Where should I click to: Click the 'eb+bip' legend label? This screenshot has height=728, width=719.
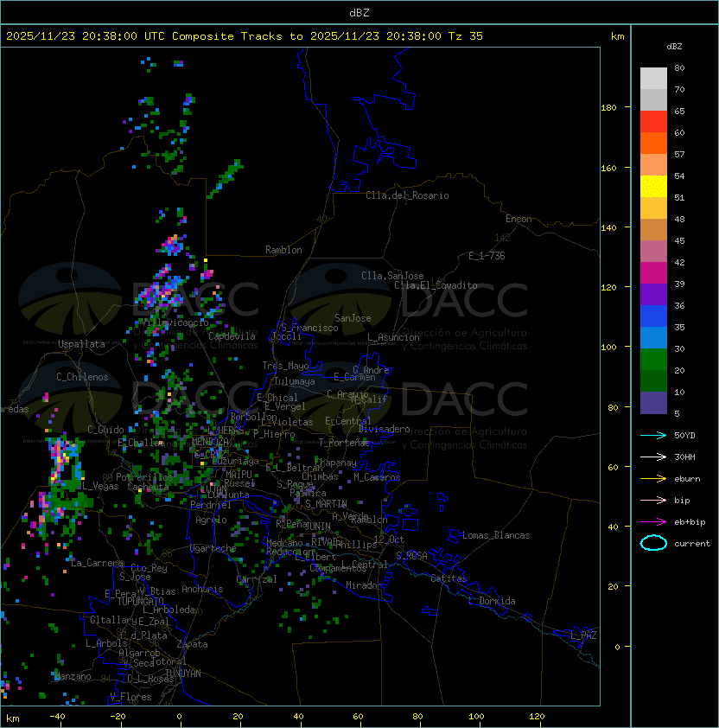[690, 522]
